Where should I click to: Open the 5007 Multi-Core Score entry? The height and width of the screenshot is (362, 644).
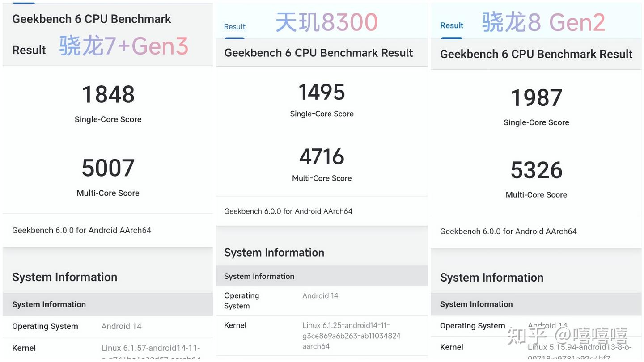[107, 168]
